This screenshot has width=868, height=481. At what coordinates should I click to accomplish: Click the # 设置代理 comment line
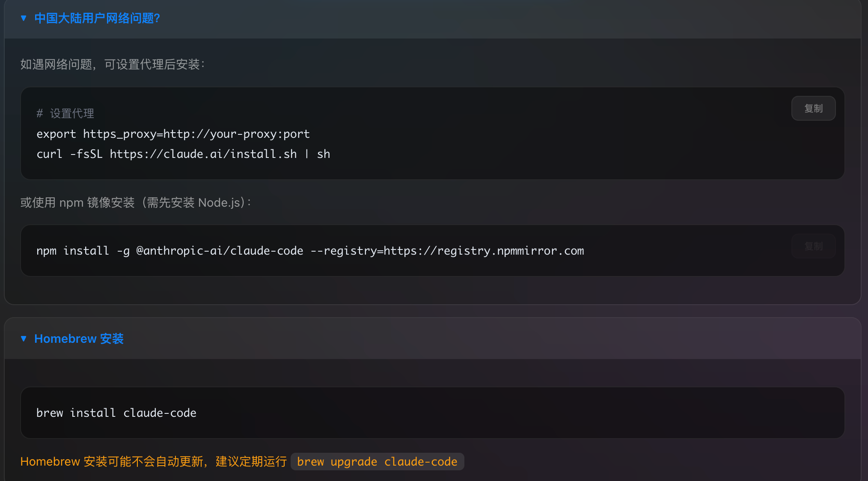point(65,113)
